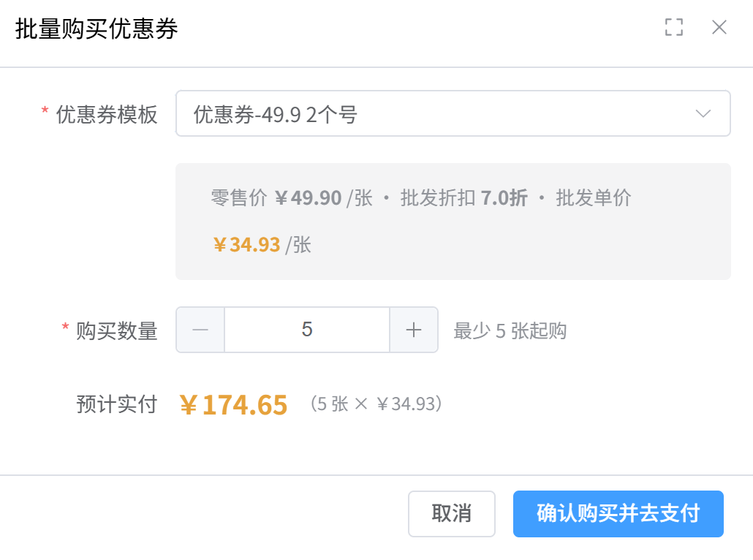Select the retail price ¥49.90 text
Viewport: 753px width, 560px height.
pos(309,198)
